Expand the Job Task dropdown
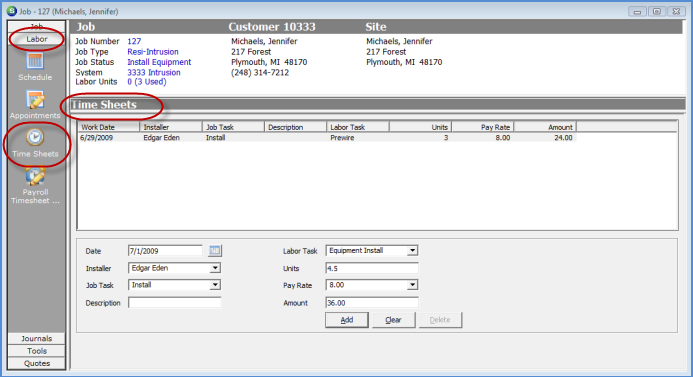The width and height of the screenshot is (693, 377). click(x=215, y=285)
